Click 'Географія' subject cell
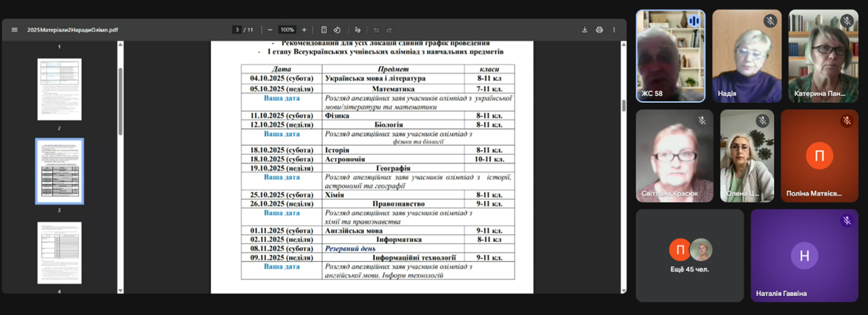This screenshot has width=868, height=315. coord(393,168)
